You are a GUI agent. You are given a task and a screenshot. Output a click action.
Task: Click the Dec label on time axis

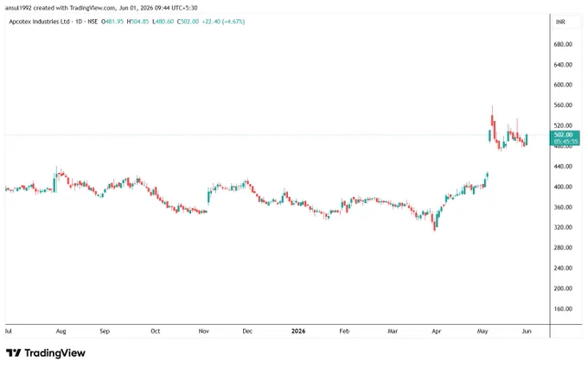click(x=247, y=331)
